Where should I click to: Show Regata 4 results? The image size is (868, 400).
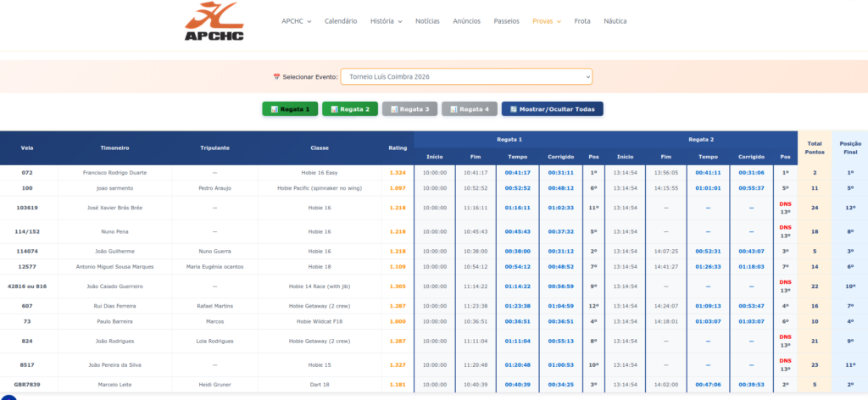pyautogui.click(x=469, y=109)
